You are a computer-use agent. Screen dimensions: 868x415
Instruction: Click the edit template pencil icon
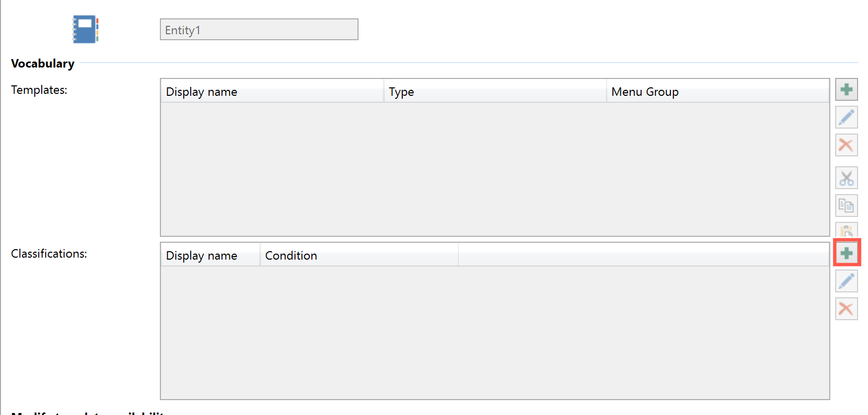pos(846,118)
